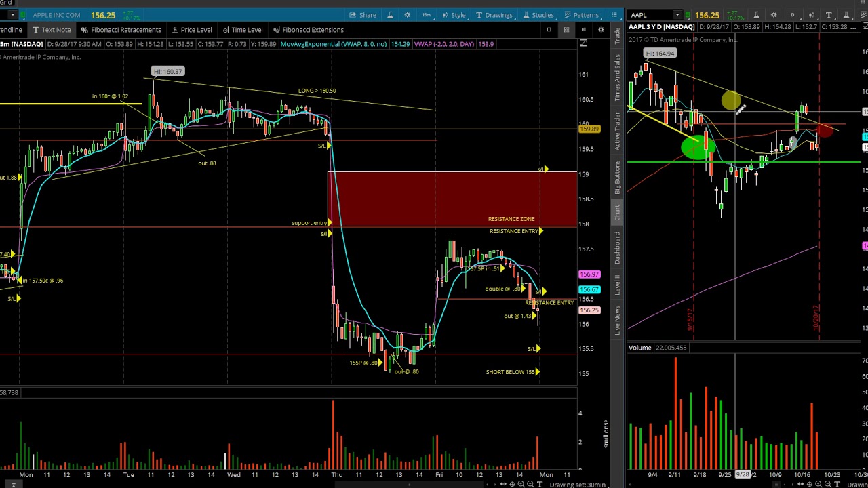The width and height of the screenshot is (868, 488).
Task: Open right chart settings gear
Action: pyautogui.click(x=774, y=15)
